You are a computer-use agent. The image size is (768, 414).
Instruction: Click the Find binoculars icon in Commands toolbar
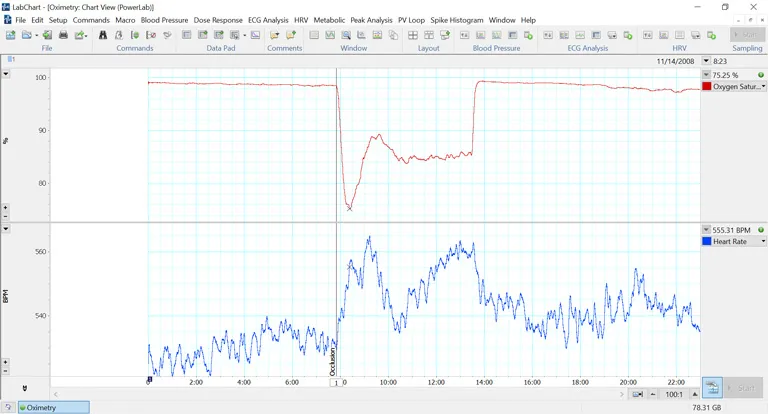(103, 35)
